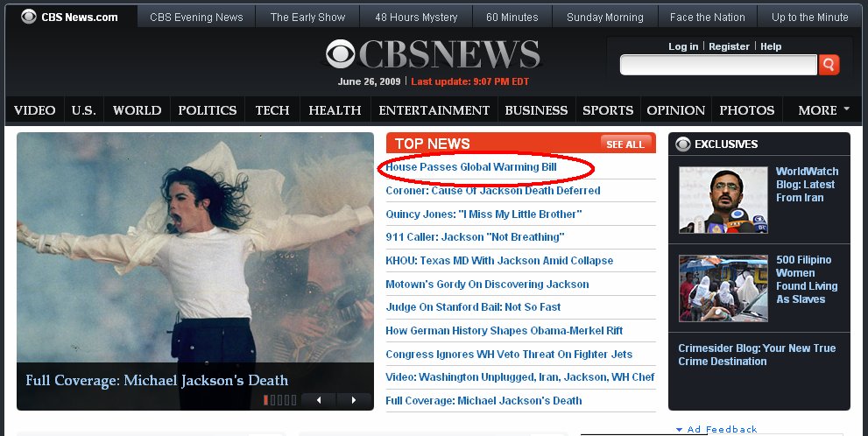This screenshot has width=868, height=436.
Task: Click the Filipino women photo thumbnail
Action: coord(723,288)
